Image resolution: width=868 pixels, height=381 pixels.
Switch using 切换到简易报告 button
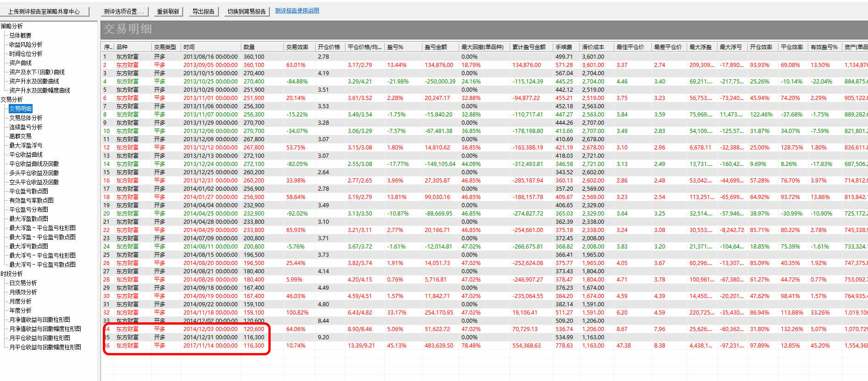click(x=246, y=11)
